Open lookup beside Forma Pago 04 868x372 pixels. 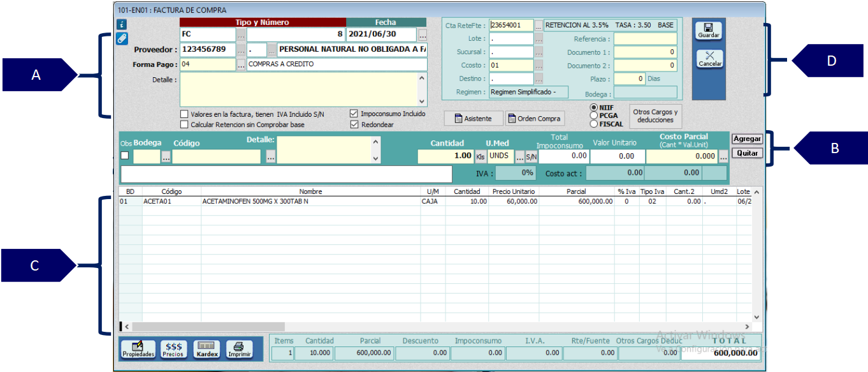click(x=241, y=64)
